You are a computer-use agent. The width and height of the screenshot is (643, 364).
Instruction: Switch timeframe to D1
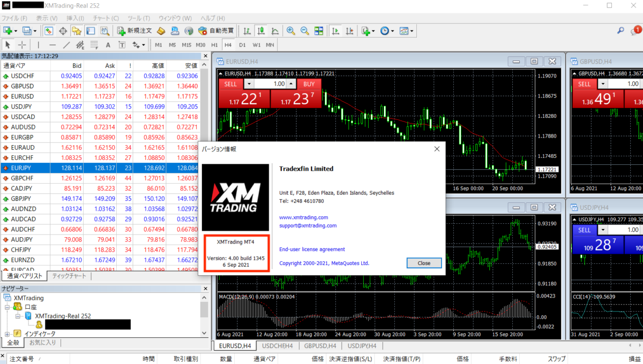tap(242, 45)
